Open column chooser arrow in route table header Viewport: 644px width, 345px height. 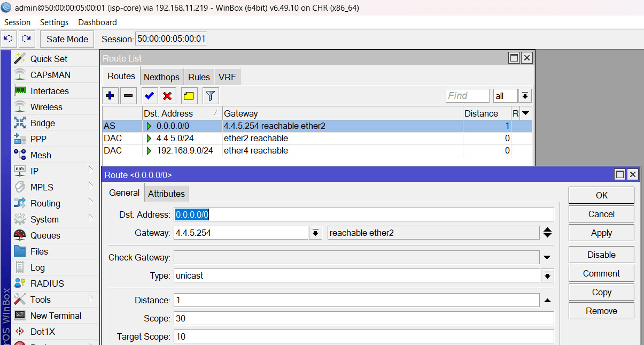pos(526,113)
